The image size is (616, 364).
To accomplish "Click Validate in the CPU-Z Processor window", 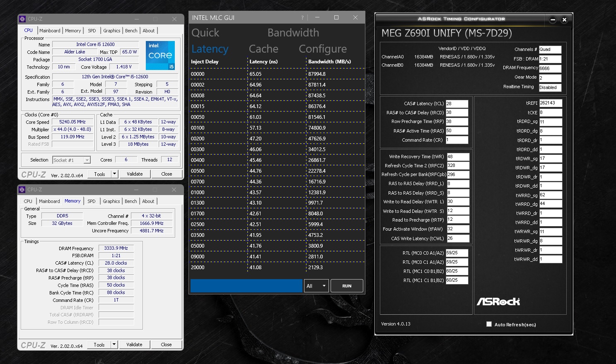I will 135,174.
